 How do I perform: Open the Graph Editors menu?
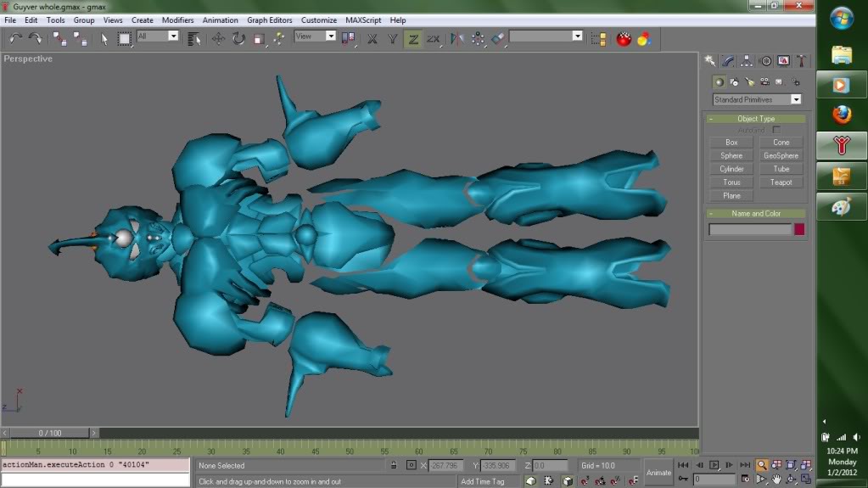tap(269, 20)
